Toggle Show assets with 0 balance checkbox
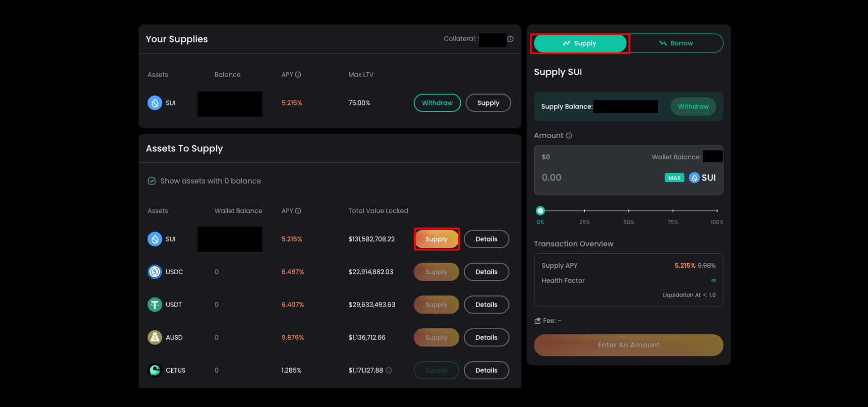868x407 pixels. coord(152,181)
